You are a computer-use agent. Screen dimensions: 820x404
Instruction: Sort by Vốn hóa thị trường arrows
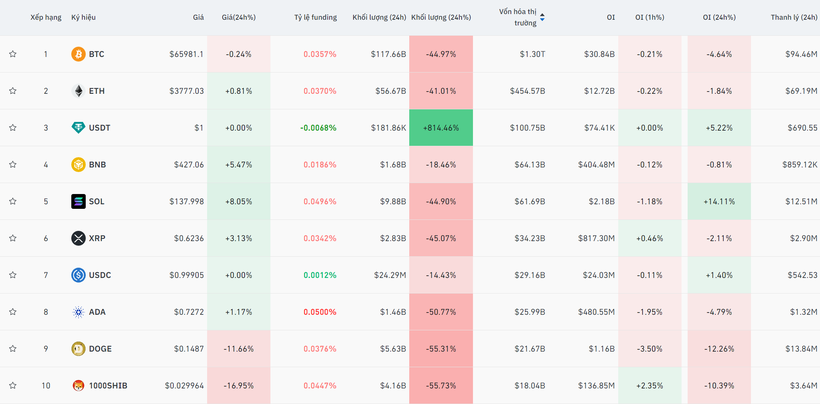(x=542, y=17)
